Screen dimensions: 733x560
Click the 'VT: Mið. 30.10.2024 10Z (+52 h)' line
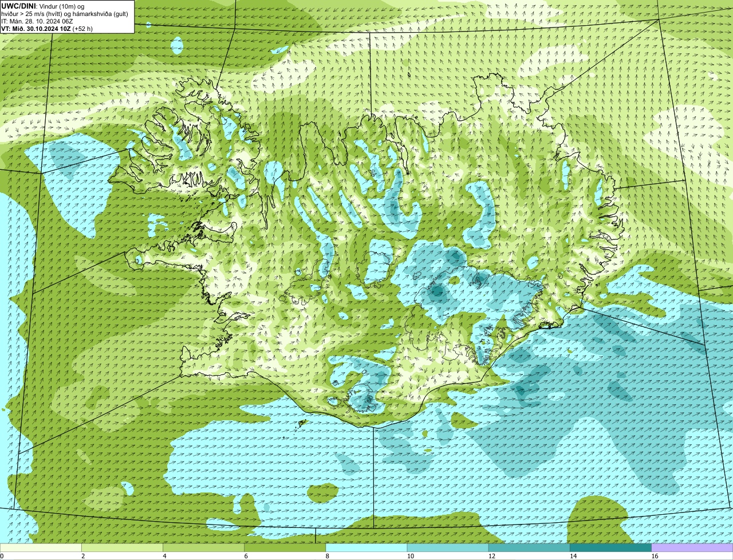(x=47, y=28)
